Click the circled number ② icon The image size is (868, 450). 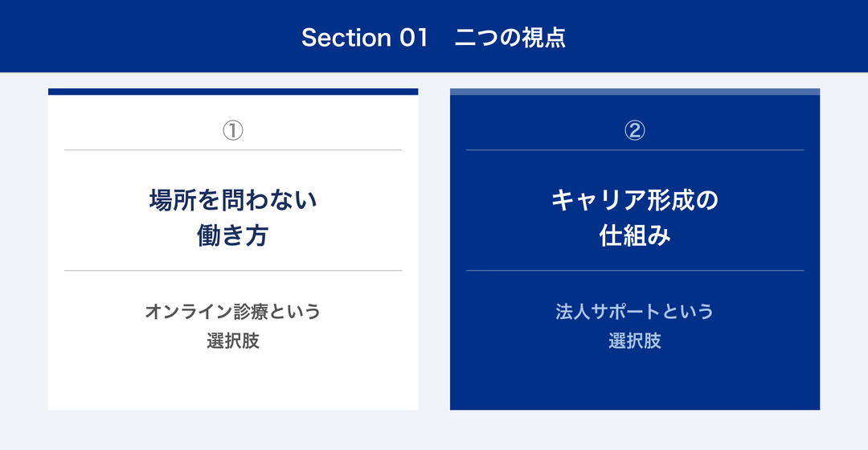[x=635, y=131]
